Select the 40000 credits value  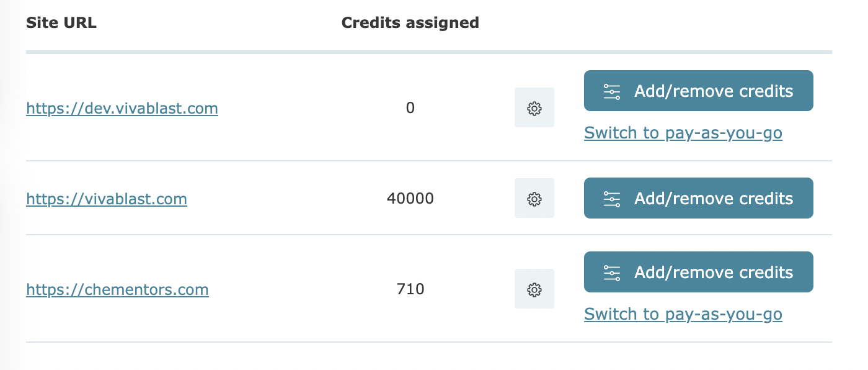[410, 199]
